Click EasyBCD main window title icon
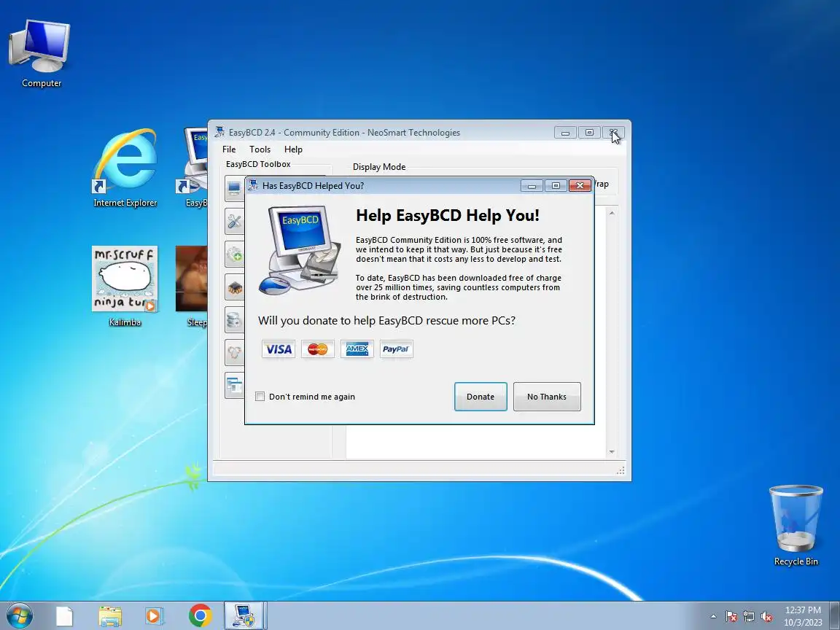840x630 pixels. (x=219, y=132)
